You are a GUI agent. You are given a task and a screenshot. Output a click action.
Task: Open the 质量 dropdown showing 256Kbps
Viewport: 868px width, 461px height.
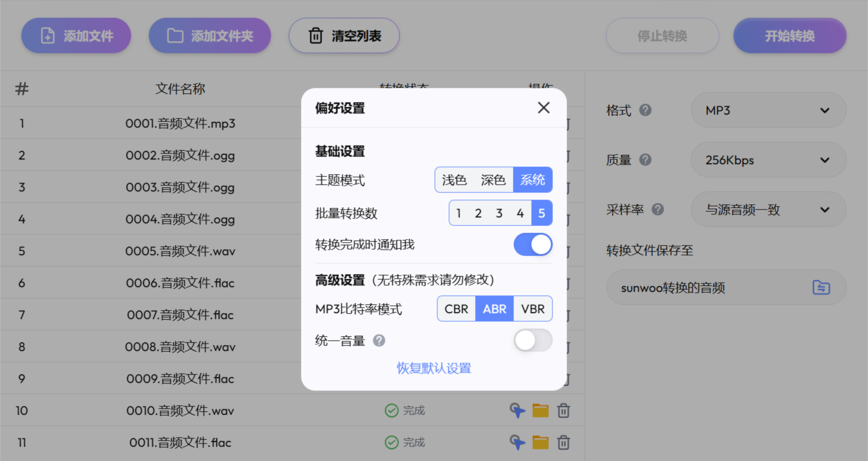768,160
